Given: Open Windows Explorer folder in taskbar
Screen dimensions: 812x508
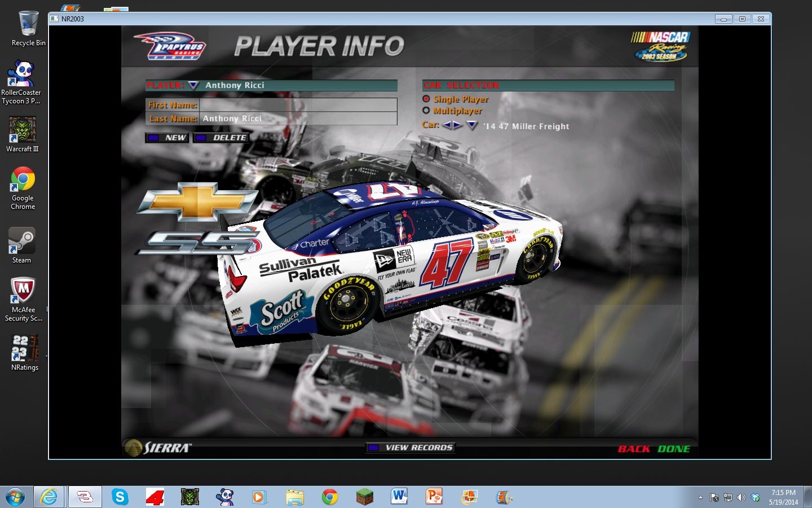Looking at the screenshot, I should [294, 497].
